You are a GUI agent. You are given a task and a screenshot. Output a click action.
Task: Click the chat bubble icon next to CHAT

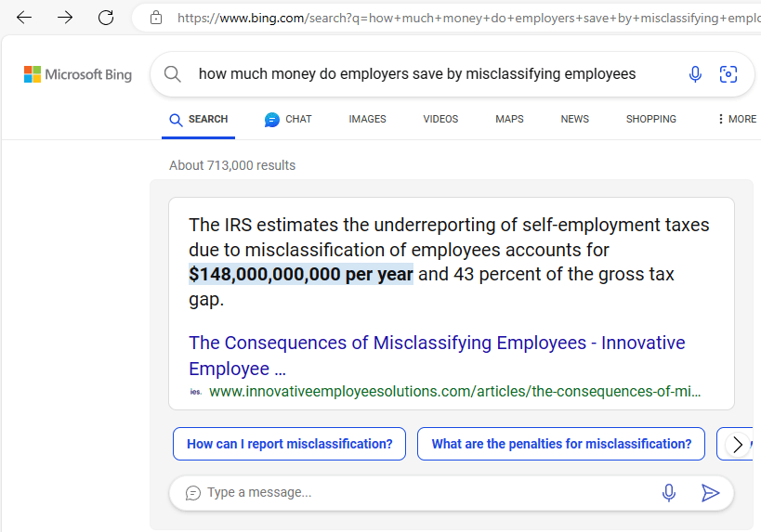coord(271,119)
